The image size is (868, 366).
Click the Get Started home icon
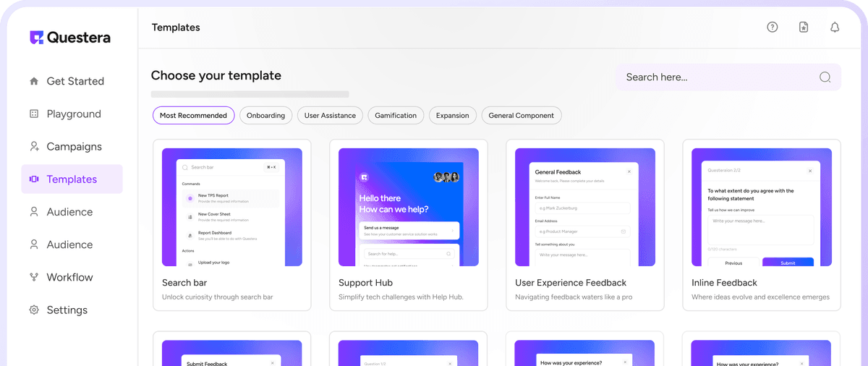[x=34, y=81]
